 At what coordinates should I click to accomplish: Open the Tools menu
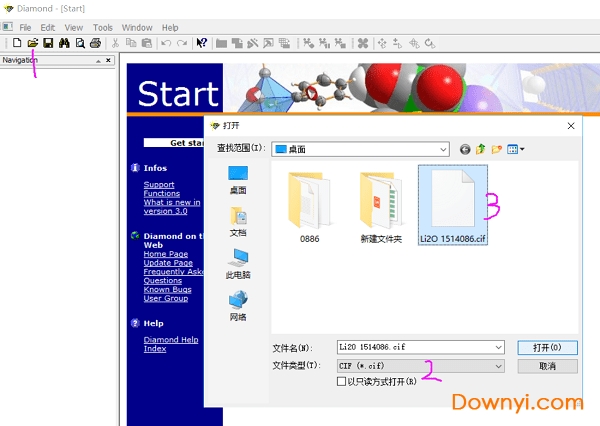(x=103, y=27)
